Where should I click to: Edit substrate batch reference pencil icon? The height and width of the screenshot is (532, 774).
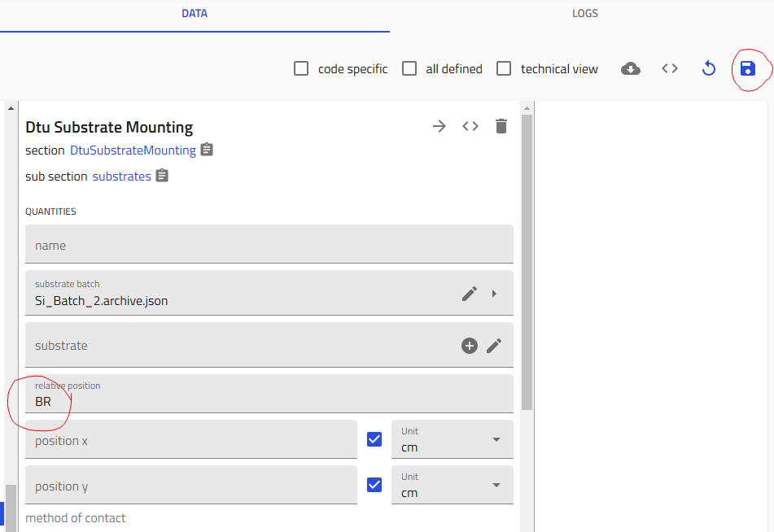(x=470, y=294)
